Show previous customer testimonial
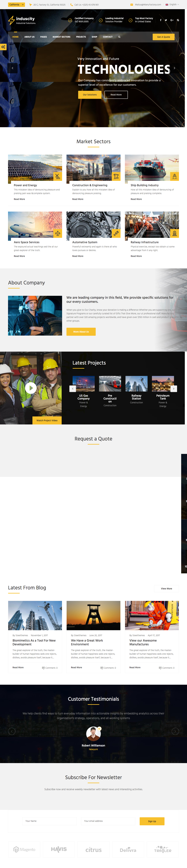This screenshot has height=868, width=187. pos(12,731)
